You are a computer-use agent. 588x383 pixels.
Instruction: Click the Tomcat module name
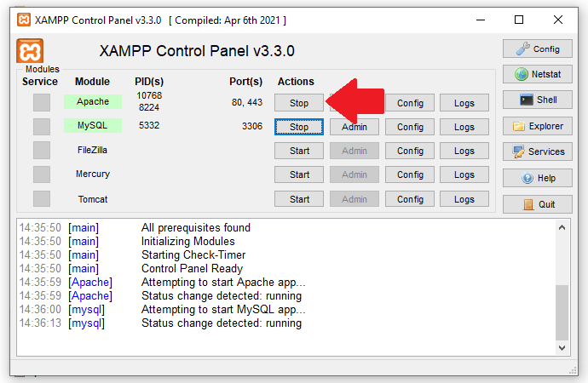click(93, 199)
